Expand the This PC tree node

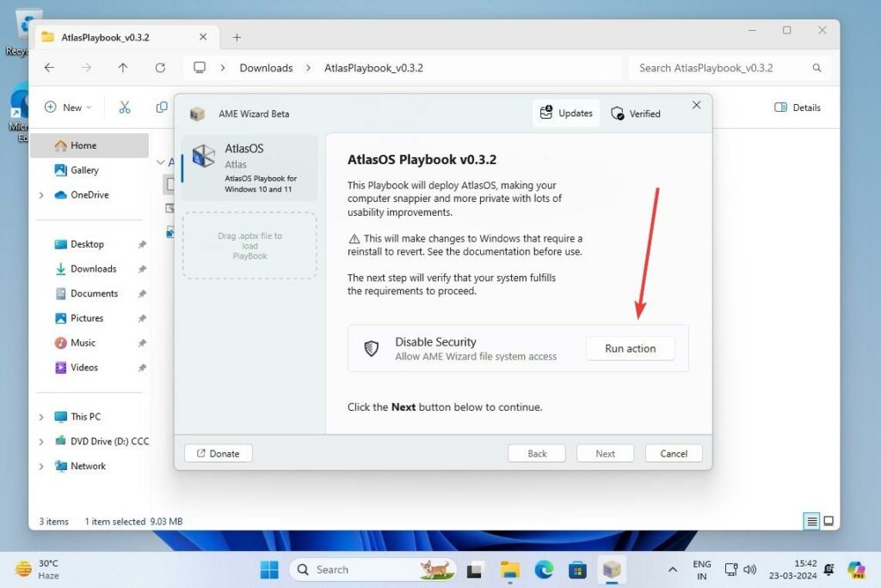point(41,417)
